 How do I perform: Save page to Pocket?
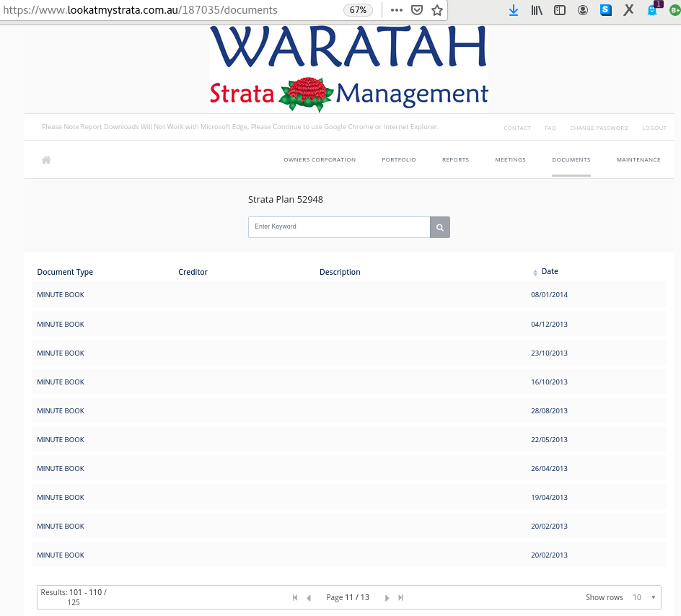coord(417,10)
